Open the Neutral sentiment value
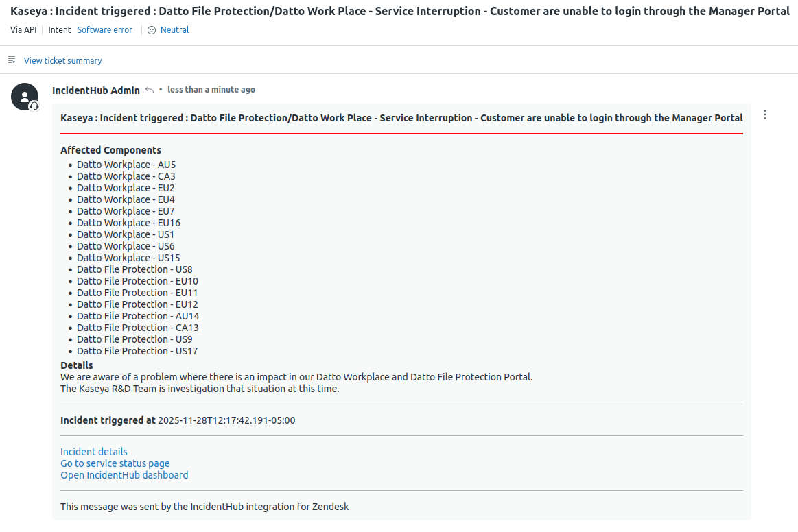This screenshot has width=798, height=532. 174,30
